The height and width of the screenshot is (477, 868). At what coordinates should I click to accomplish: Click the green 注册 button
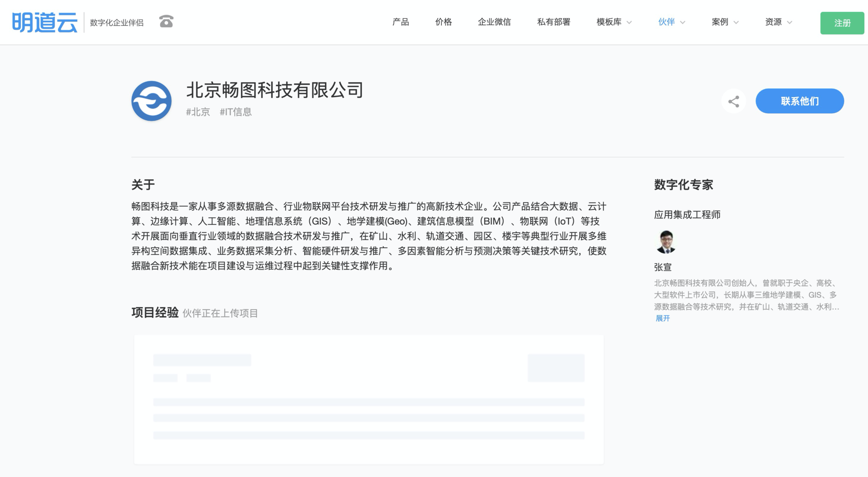point(842,23)
